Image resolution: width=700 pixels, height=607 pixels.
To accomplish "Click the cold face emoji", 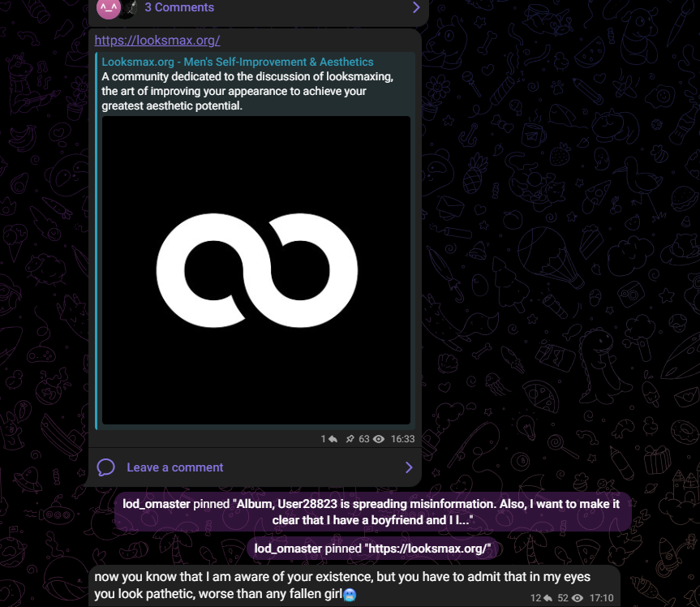I will click(350, 595).
